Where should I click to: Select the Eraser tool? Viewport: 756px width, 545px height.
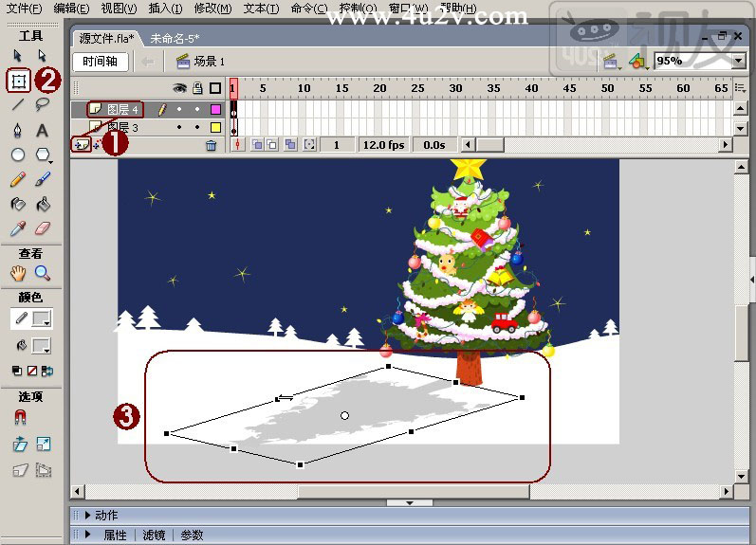(x=42, y=228)
